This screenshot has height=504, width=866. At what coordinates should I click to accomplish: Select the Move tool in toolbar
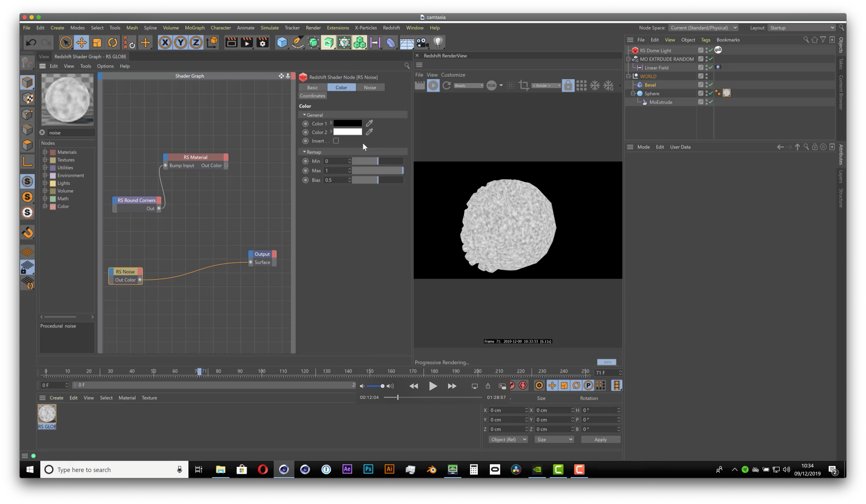point(81,43)
